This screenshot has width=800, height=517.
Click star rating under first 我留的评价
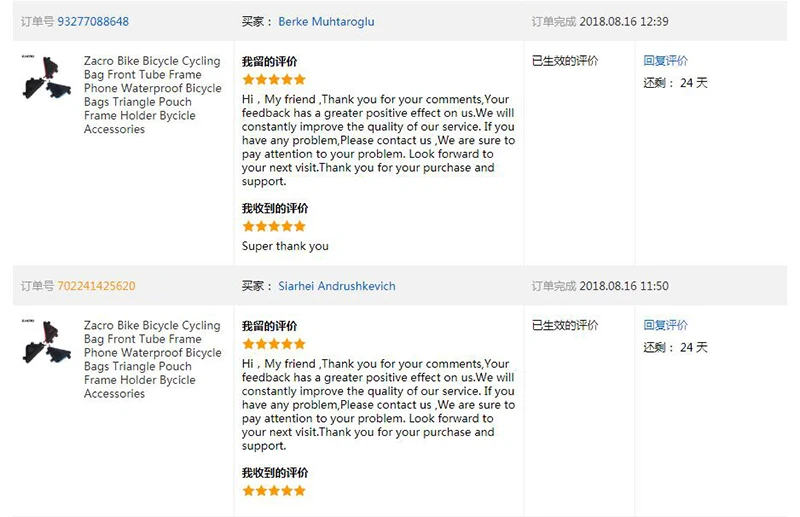274,80
